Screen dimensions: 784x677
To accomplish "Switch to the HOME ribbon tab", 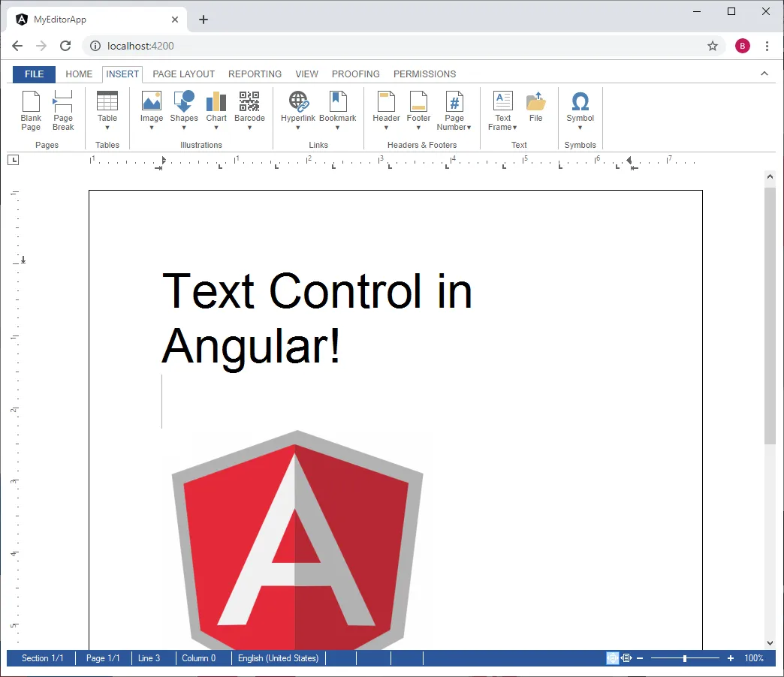I will click(79, 74).
